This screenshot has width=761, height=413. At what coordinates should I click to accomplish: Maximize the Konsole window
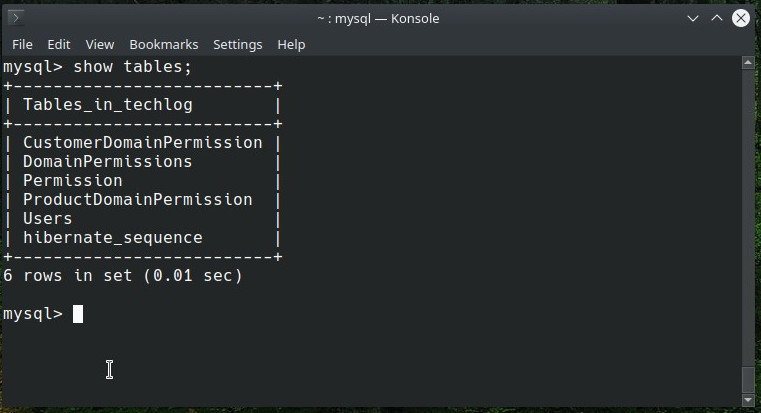click(718, 18)
